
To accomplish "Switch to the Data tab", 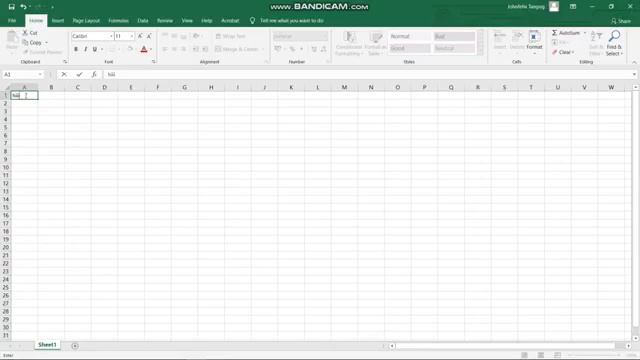I will tap(143, 20).
